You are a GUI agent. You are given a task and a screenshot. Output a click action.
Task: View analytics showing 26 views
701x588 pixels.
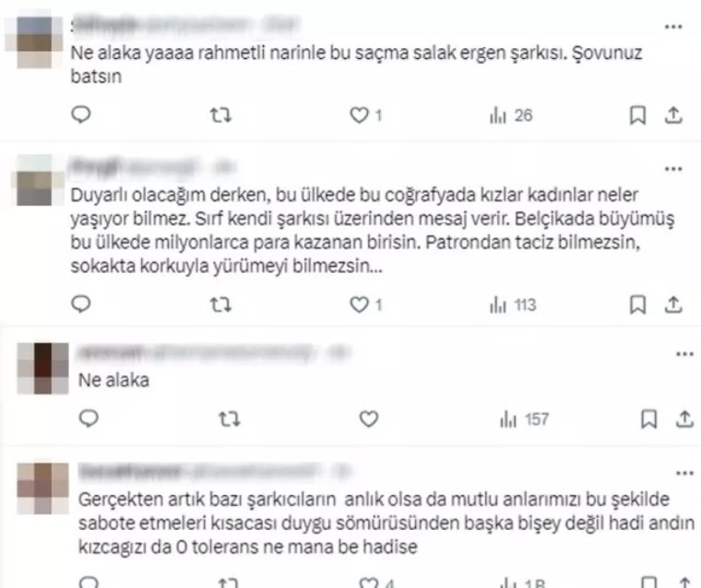point(511,115)
